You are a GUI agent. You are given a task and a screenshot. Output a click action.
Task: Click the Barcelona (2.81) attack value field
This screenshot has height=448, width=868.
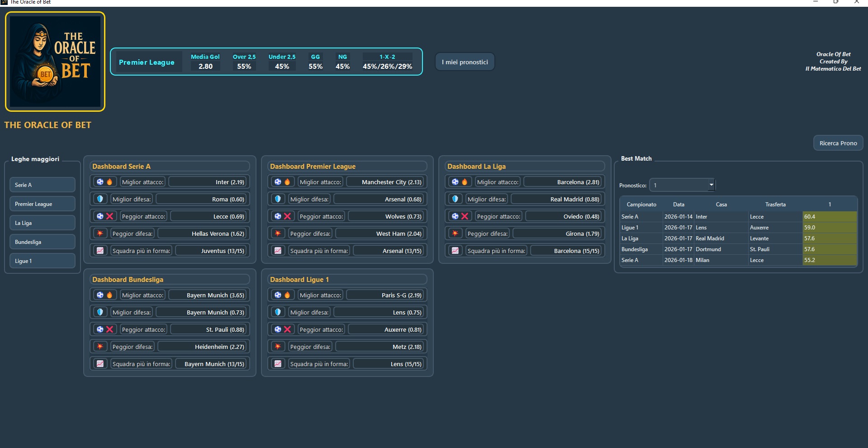point(563,182)
